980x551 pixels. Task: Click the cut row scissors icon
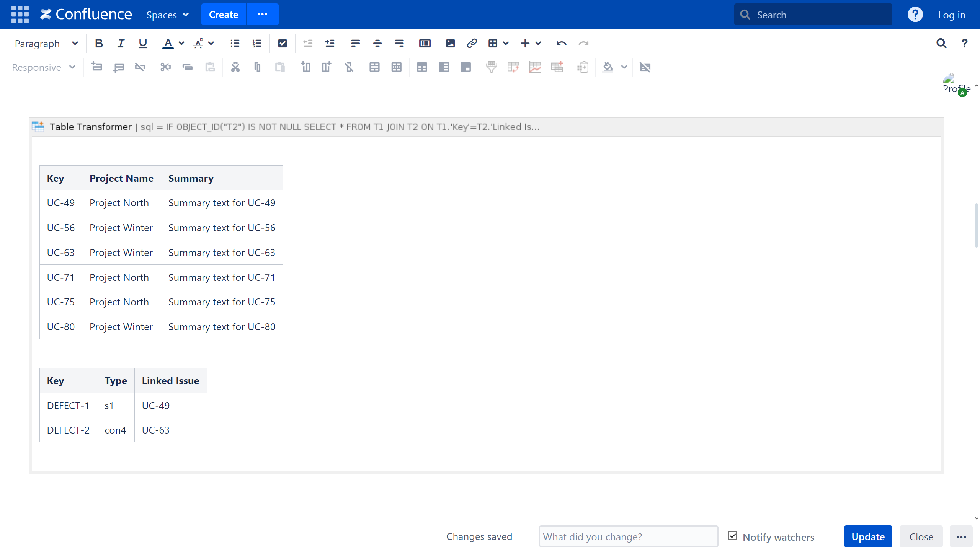pyautogui.click(x=165, y=67)
